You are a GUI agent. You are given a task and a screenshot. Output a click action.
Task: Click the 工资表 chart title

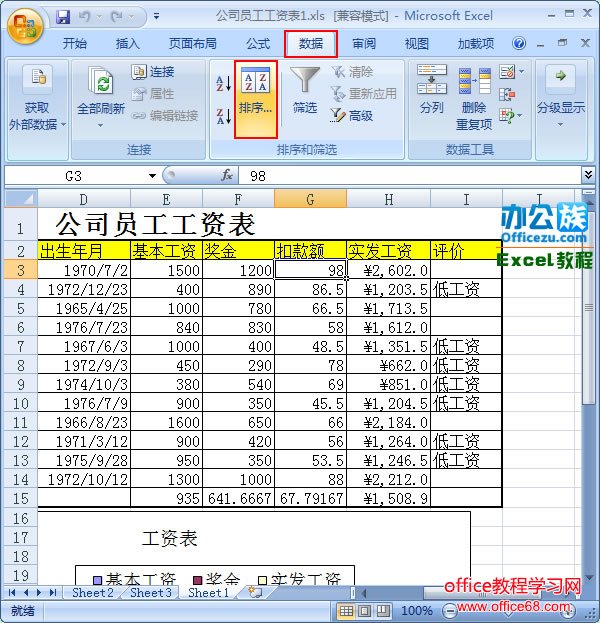point(170,539)
